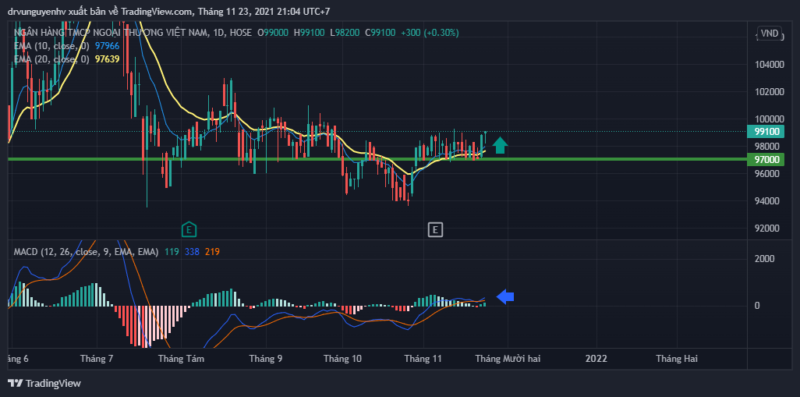Click the 2022 time axis label

click(596, 359)
